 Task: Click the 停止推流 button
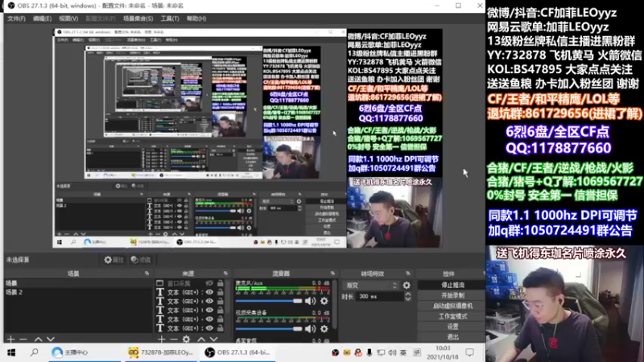pos(452,285)
